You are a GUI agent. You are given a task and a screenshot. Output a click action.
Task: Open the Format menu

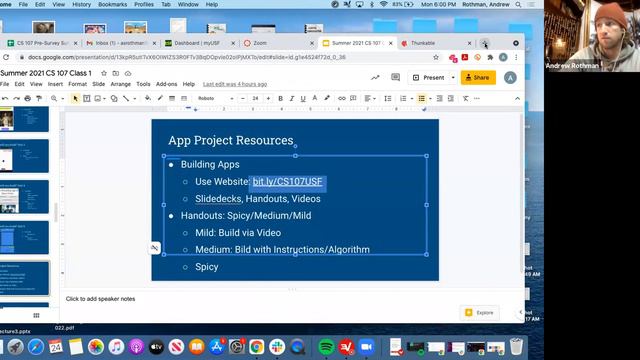coord(78,84)
